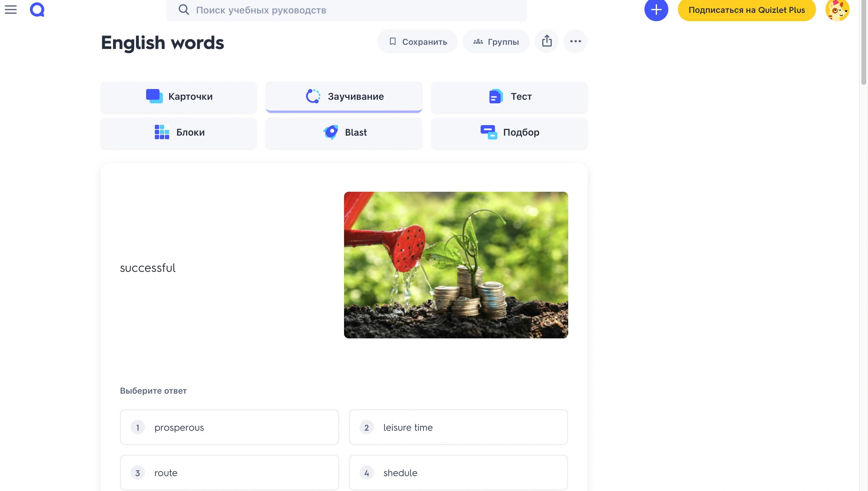Viewport: 868px width, 491px height.
Task: Click the Quizlet logo icon
Action: tap(37, 10)
